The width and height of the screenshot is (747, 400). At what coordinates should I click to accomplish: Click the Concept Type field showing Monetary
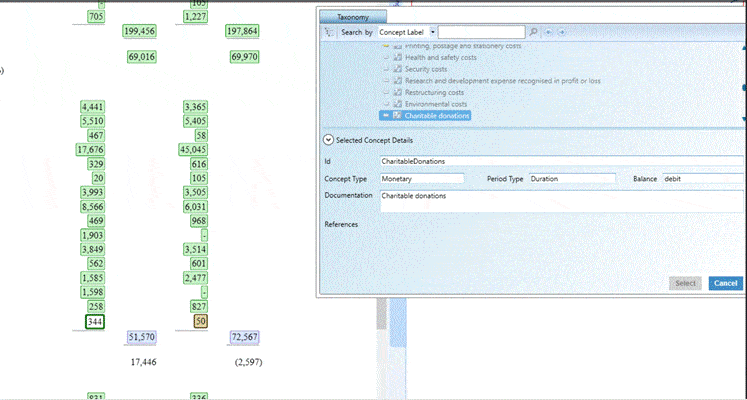(422, 179)
